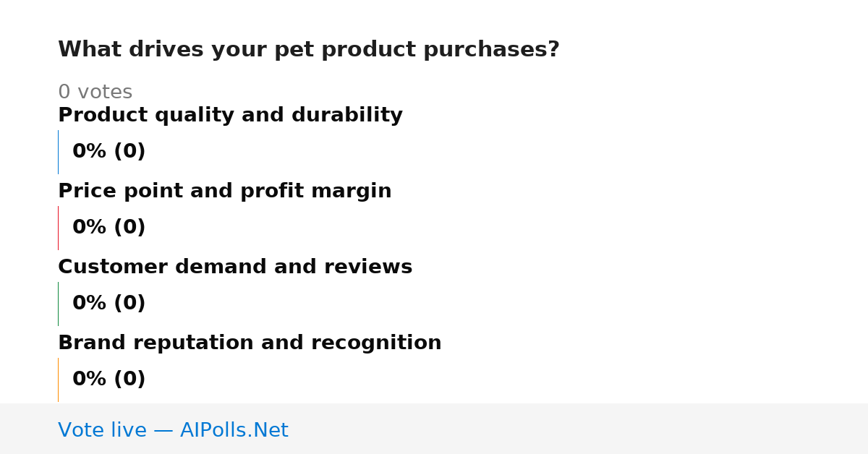
Task: Click the word 'AIPolls.Net' in the footer
Action: (x=234, y=431)
